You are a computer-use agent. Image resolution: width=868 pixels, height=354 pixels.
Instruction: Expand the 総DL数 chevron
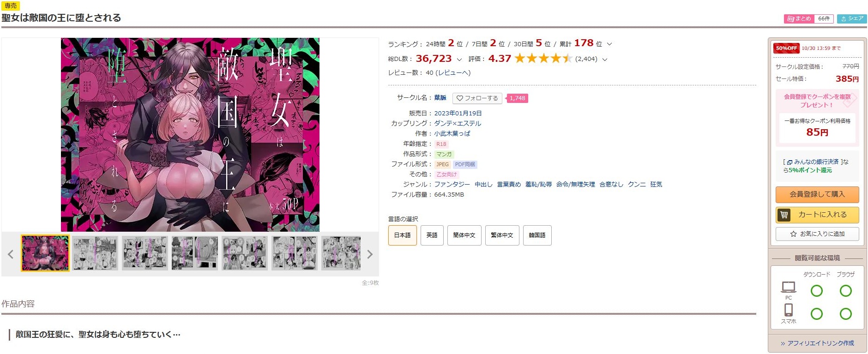point(459,60)
